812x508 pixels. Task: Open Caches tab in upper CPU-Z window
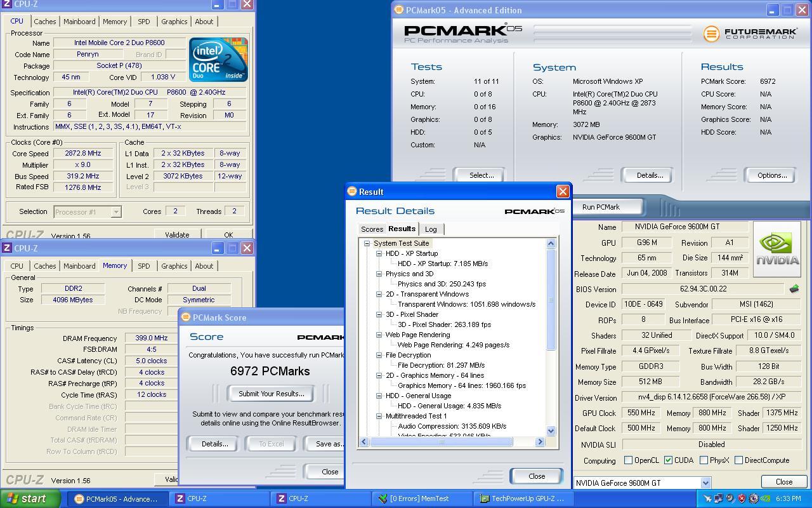click(45, 22)
